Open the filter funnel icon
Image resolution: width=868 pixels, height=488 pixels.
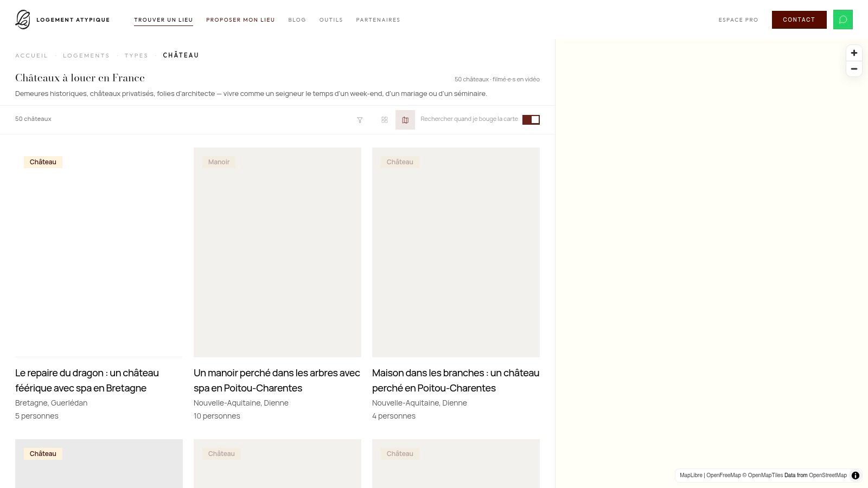click(x=360, y=120)
